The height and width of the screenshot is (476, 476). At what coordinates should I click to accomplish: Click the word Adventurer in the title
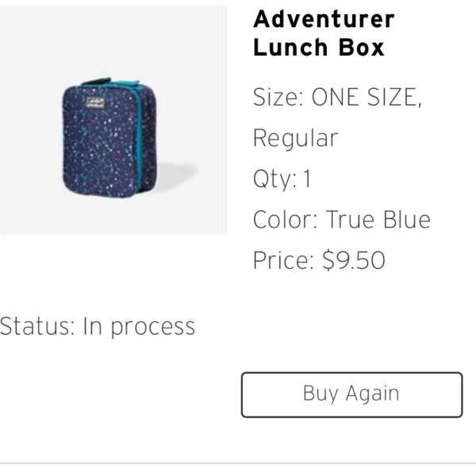tap(324, 19)
